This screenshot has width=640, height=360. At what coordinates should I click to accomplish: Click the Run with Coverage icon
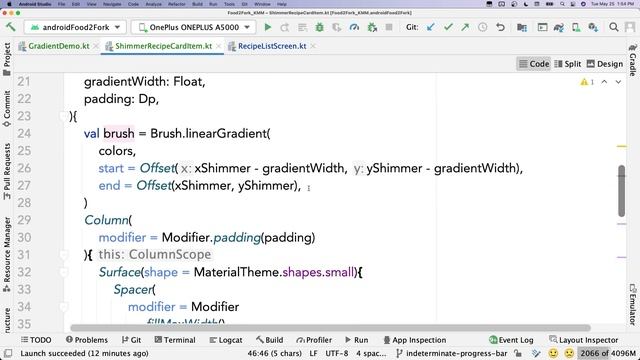tap(337, 27)
